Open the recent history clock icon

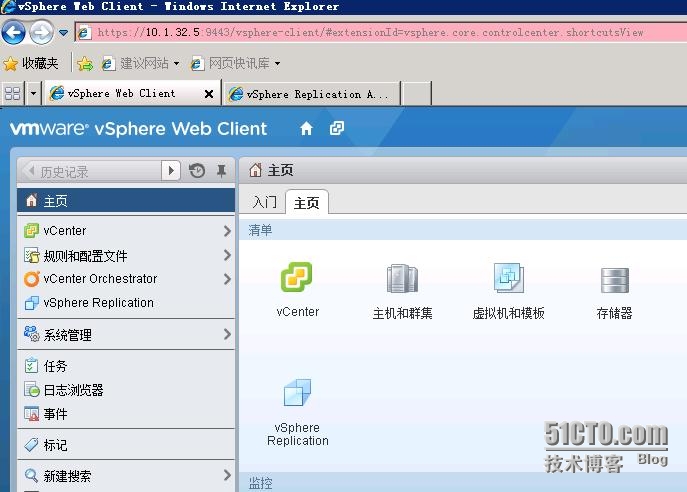(197, 170)
